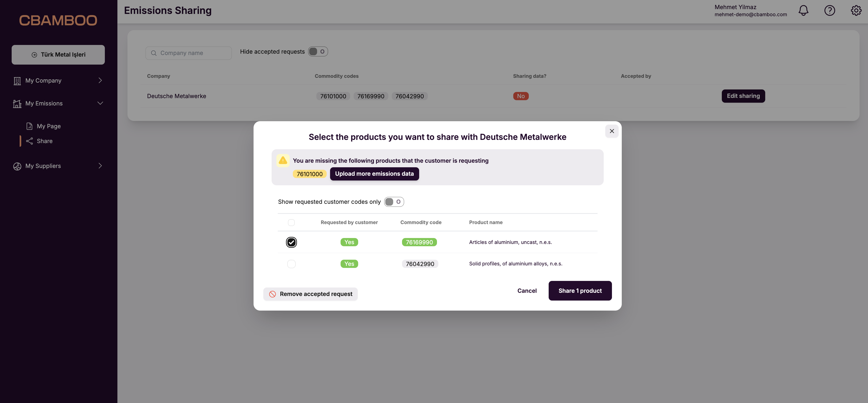Image resolution: width=868 pixels, height=403 pixels.
Task: Open the settings gear icon
Action: coord(856,10)
